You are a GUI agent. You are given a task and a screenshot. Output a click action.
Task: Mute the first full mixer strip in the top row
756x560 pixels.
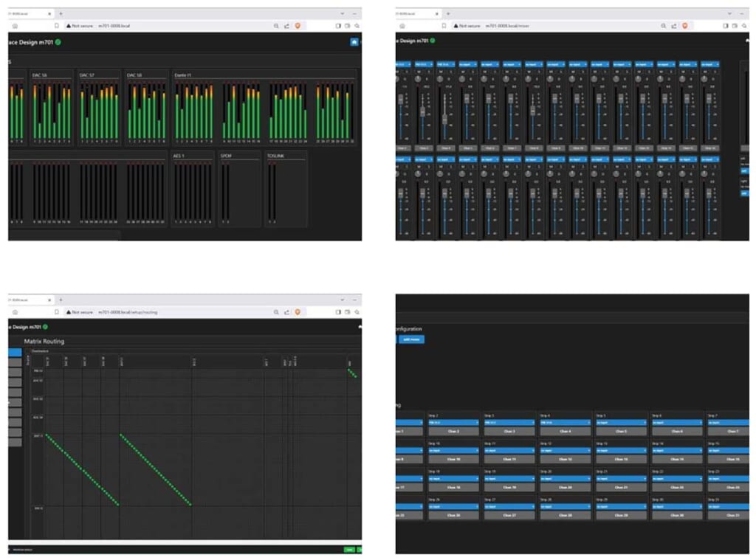click(x=418, y=72)
